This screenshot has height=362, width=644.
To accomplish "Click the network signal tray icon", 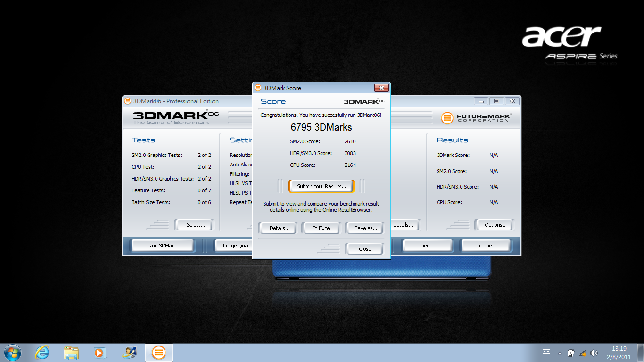I will (583, 353).
